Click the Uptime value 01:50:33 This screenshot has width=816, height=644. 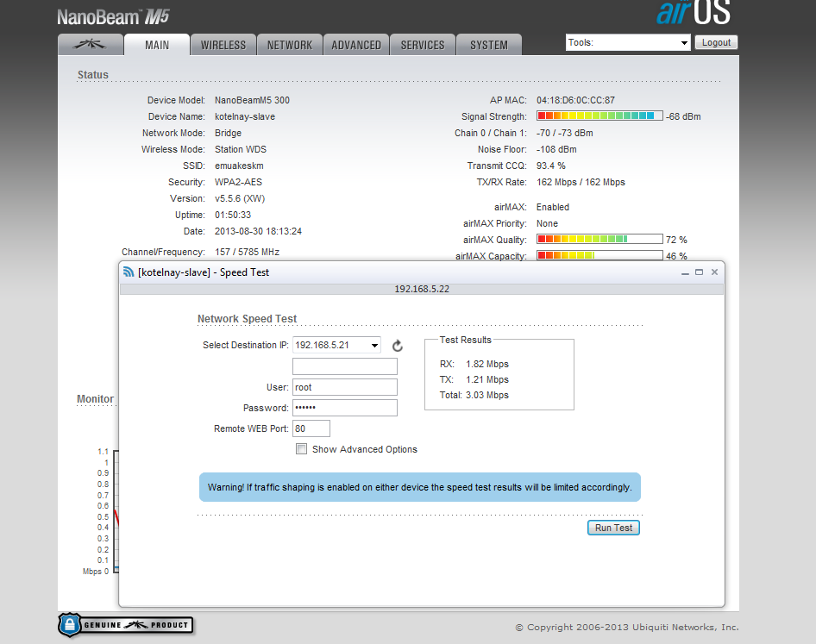[233, 215]
